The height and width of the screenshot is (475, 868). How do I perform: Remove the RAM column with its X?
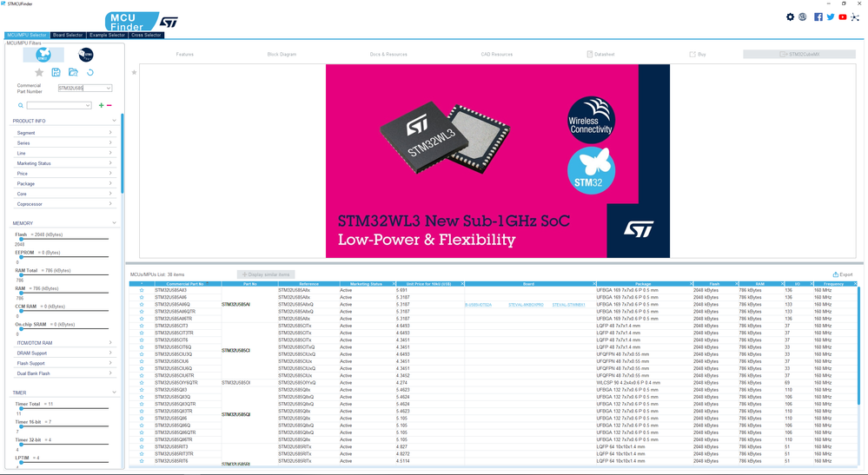[782, 284]
